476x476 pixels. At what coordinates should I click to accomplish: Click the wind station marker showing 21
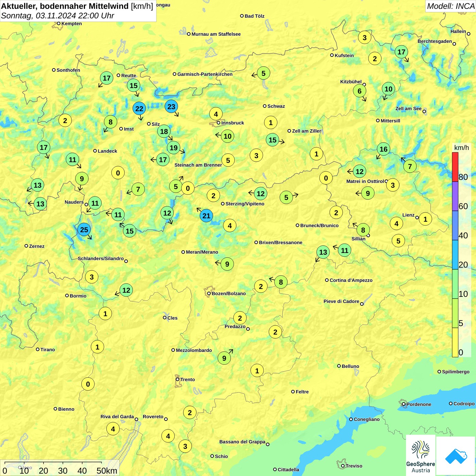pyautogui.click(x=206, y=216)
